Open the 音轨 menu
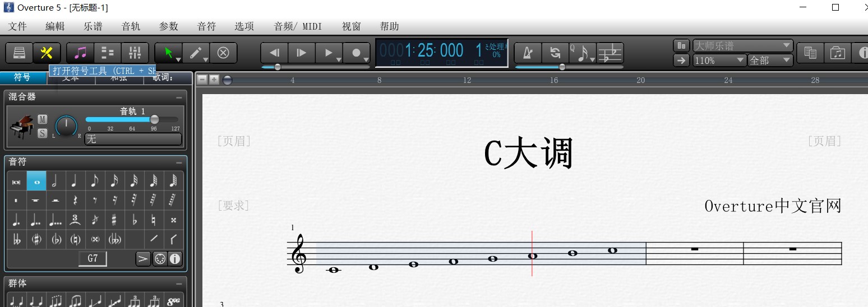 (x=131, y=26)
